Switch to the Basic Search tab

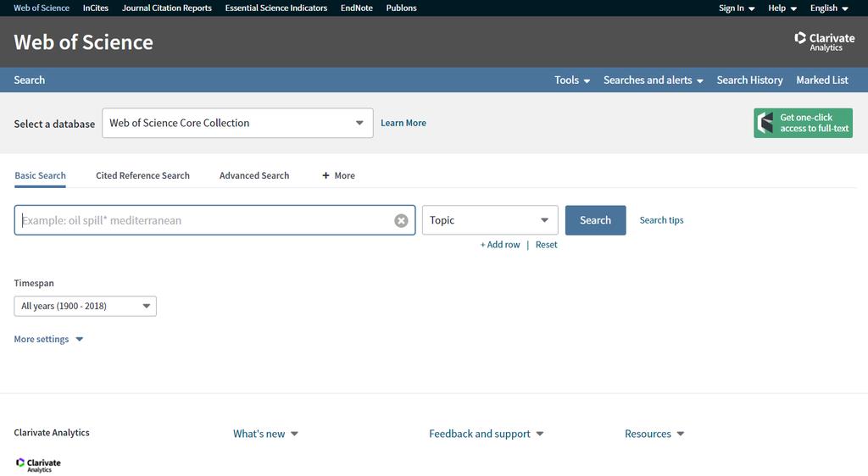40,175
